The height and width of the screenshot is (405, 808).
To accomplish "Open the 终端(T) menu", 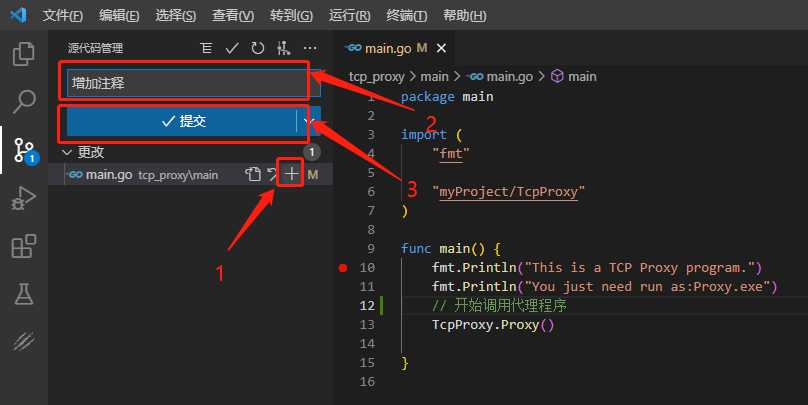I will [407, 15].
